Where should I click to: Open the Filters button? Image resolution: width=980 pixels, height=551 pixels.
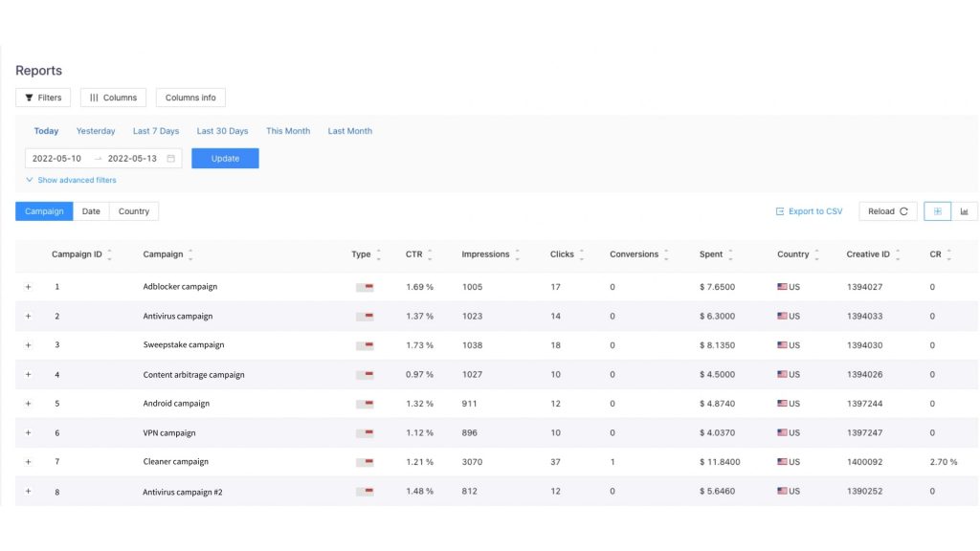click(43, 98)
